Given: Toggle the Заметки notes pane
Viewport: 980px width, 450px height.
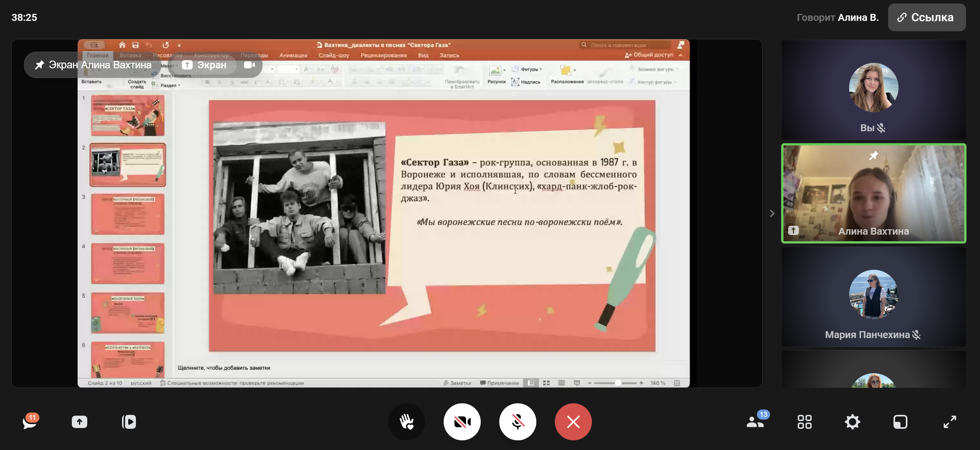Looking at the screenshot, I should pos(458,383).
